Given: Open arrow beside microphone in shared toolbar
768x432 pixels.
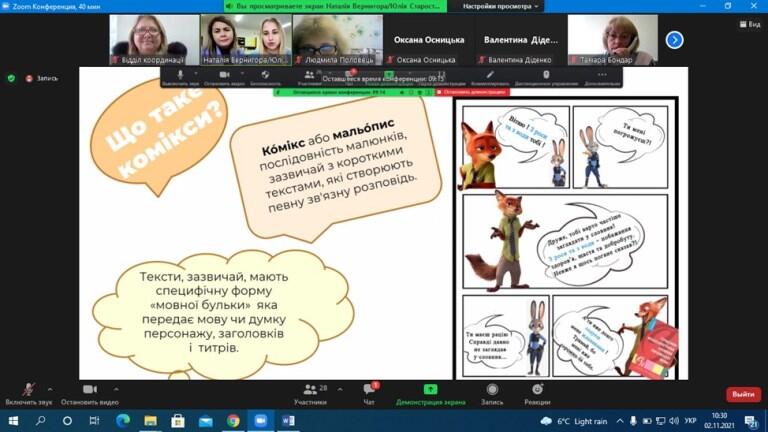Looking at the screenshot, I should tap(196, 74).
